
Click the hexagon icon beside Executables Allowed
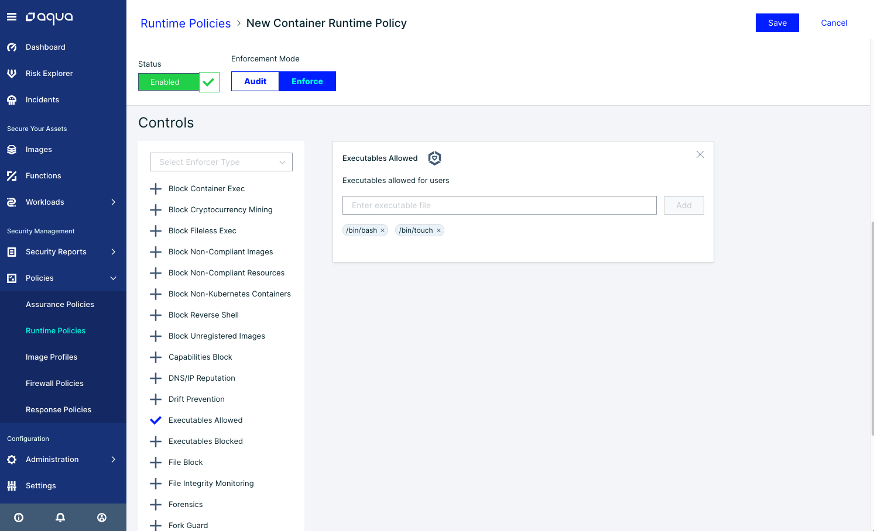[x=434, y=158]
